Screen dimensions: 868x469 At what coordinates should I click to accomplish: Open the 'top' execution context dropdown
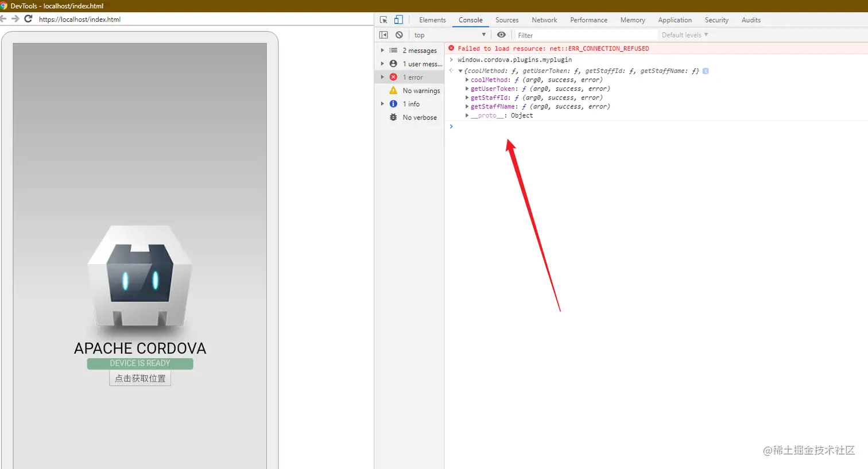point(450,35)
